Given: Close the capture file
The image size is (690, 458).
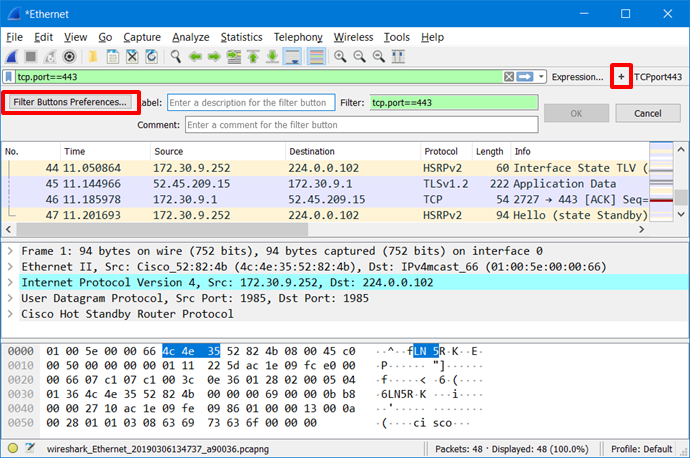Looking at the screenshot, I should point(132,57).
